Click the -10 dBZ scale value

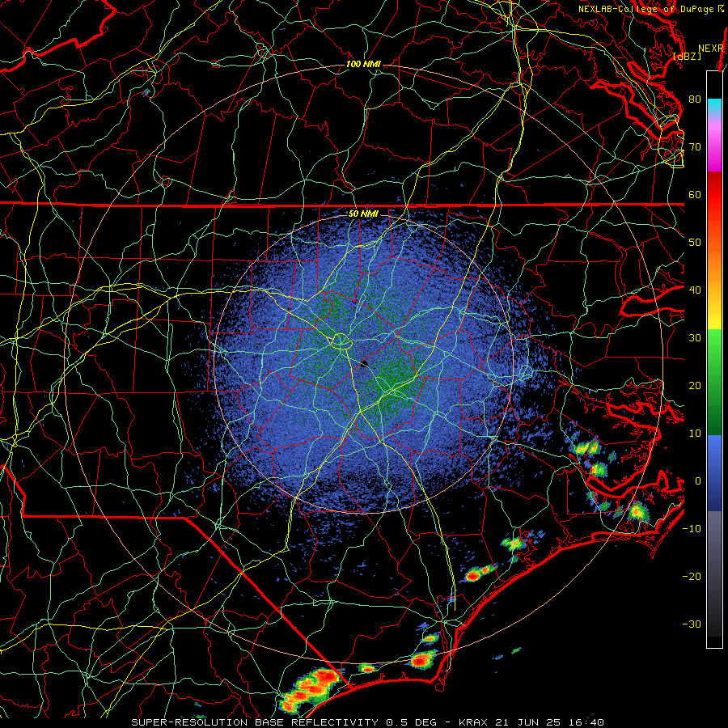[692, 528]
